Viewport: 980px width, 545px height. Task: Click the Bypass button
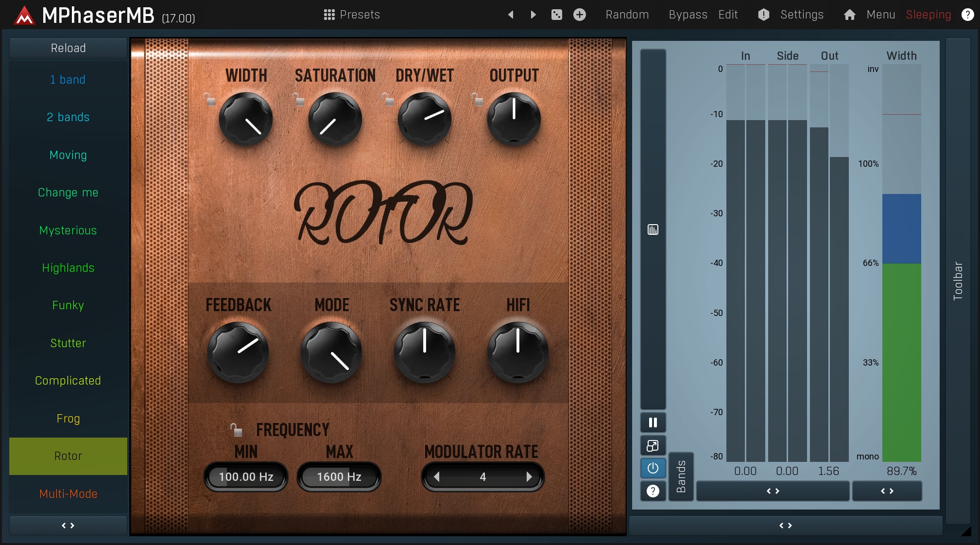[x=688, y=15]
